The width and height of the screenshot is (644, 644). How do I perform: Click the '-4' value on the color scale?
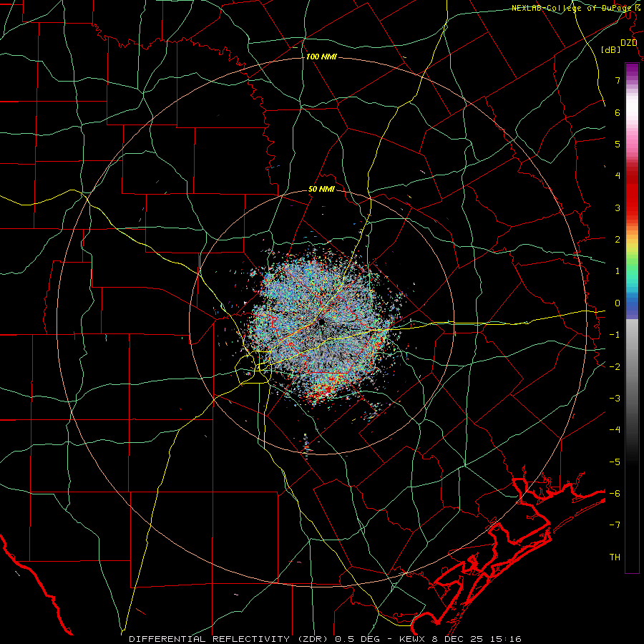click(615, 430)
